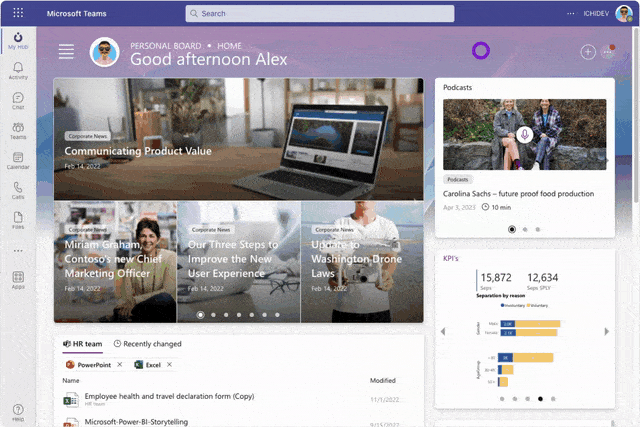Switch to the Recently changed tab
The width and height of the screenshot is (640, 427).
[147, 344]
